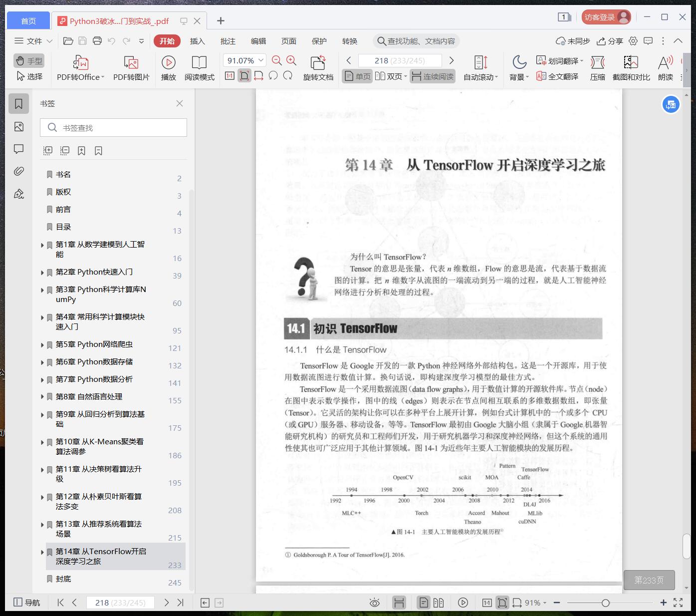696x616 pixels.
Task: Open the PDF转图片 image converter
Action: 131,68
